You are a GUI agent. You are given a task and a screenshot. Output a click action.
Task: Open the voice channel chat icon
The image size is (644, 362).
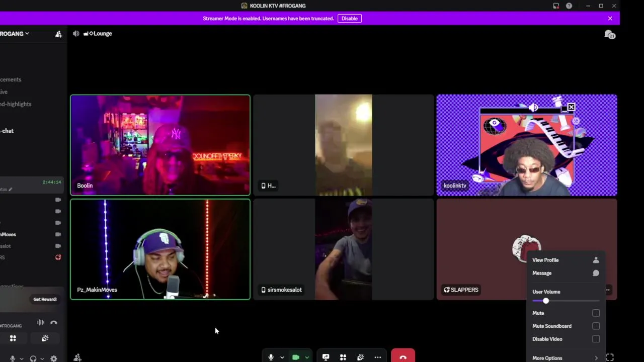pyautogui.click(x=610, y=35)
